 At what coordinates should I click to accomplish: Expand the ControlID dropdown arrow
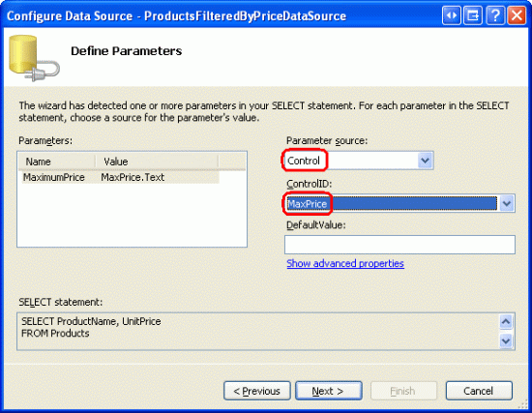click(x=507, y=204)
